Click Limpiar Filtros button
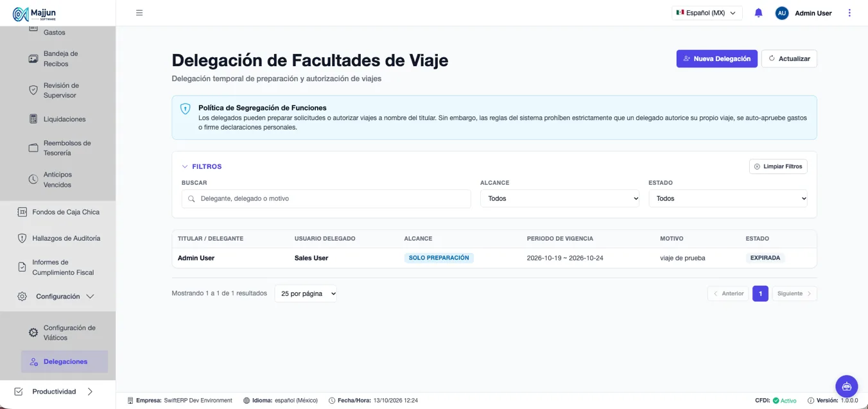 [778, 166]
